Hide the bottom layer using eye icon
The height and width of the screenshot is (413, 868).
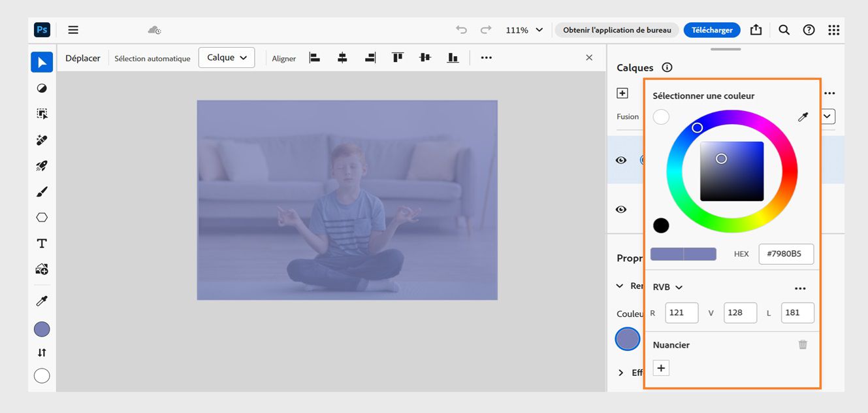(x=621, y=209)
